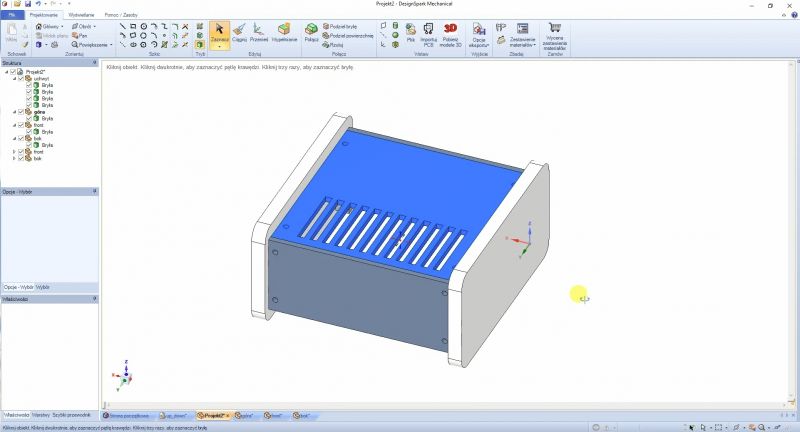
Task: Toggle checkbox of the collapsed front component
Action: click(21, 152)
